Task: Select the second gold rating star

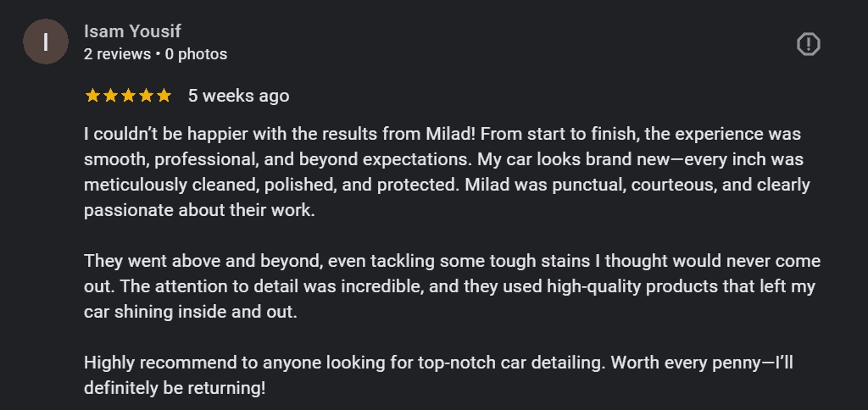Action: [110, 96]
